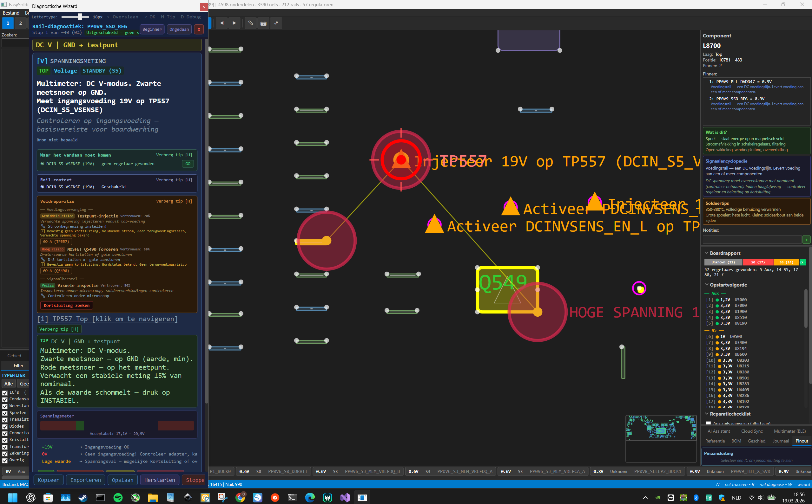Select the ruler/measure tool icon
The width and height of the screenshot is (812, 504).
click(250, 23)
